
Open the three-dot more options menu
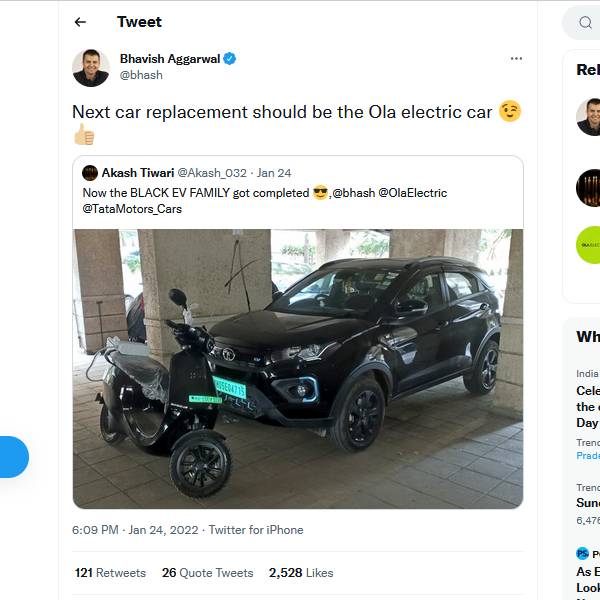tap(516, 58)
